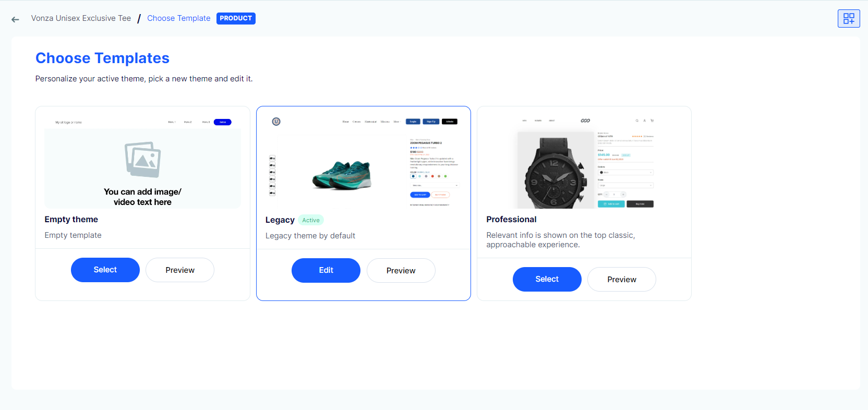Click the Choose Templates heading
Screen dimensions: 868x410
102,58
